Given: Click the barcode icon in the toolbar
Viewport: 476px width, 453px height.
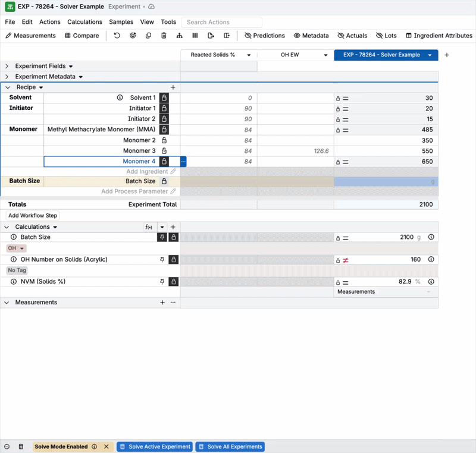Looking at the screenshot, I should click(x=195, y=36).
